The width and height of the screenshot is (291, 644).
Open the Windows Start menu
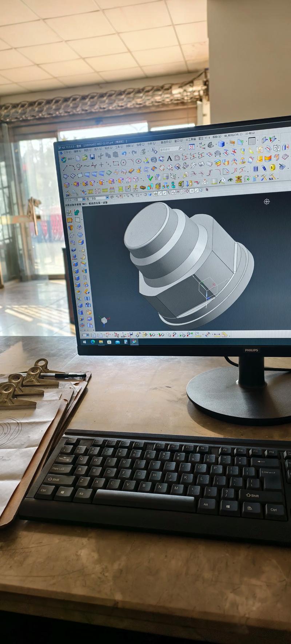click(x=84, y=342)
